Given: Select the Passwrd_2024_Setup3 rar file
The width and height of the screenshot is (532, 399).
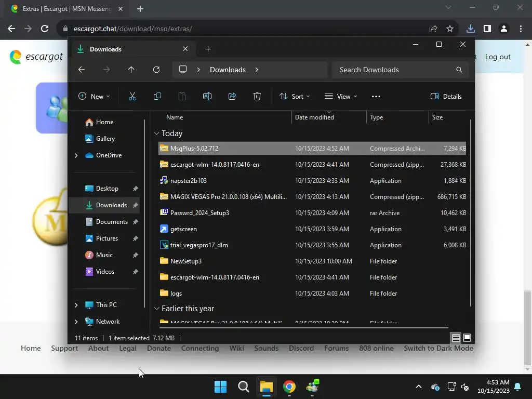Looking at the screenshot, I should [x=312, y=213].
